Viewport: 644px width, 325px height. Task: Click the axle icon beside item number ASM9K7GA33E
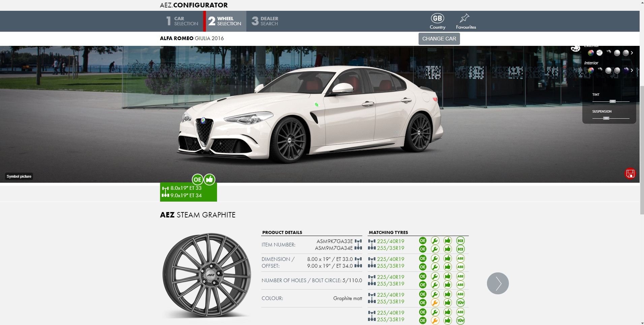[358, 241]
